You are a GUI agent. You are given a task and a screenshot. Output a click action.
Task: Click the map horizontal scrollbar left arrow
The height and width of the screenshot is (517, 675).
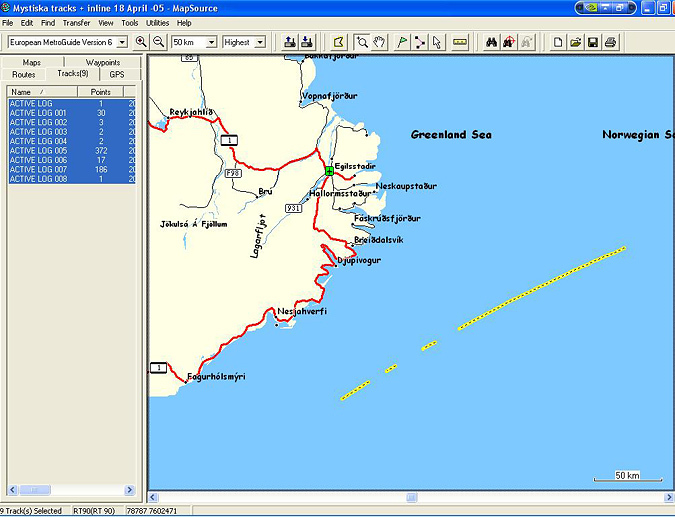click(153, 498)
